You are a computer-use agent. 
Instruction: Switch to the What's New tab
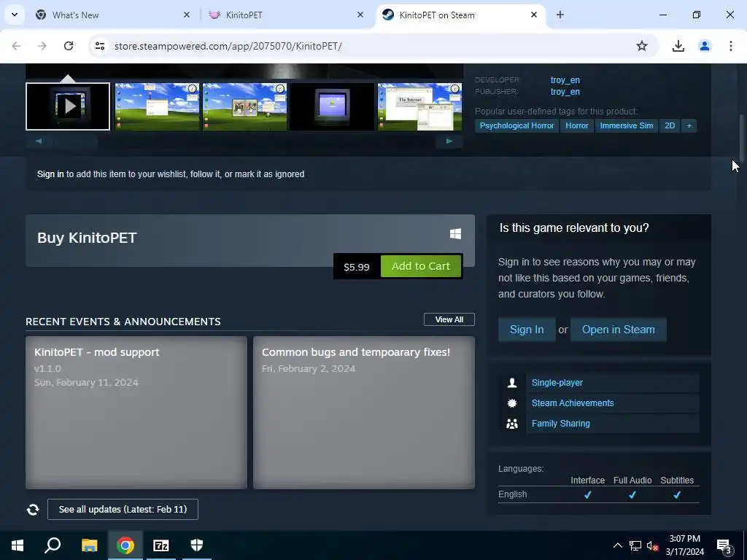108,15
